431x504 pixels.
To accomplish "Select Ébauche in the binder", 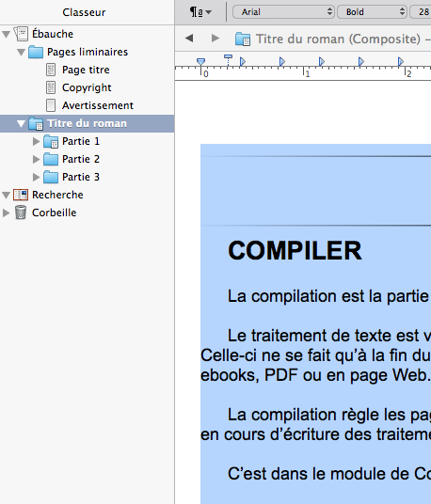I will pos(53,34).
